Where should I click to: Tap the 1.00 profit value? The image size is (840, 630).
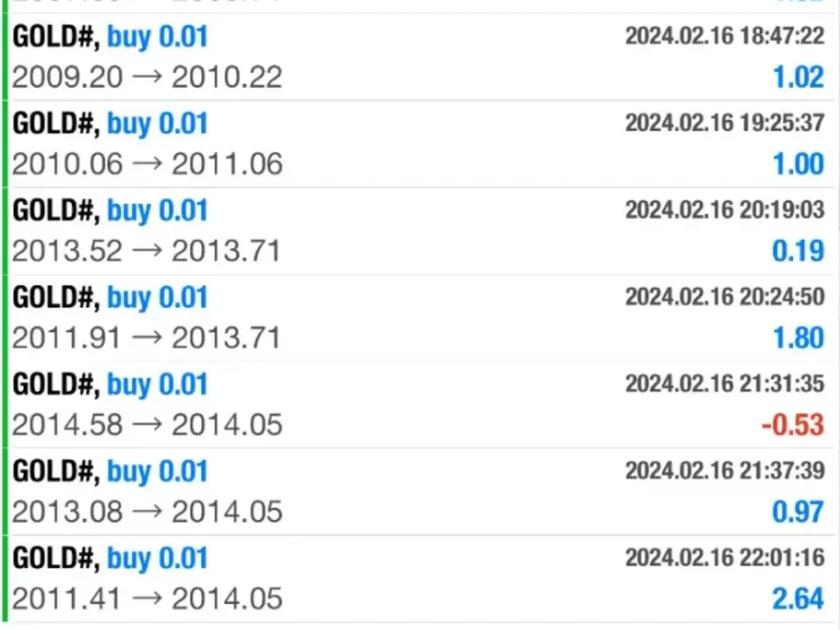(798, 164)
